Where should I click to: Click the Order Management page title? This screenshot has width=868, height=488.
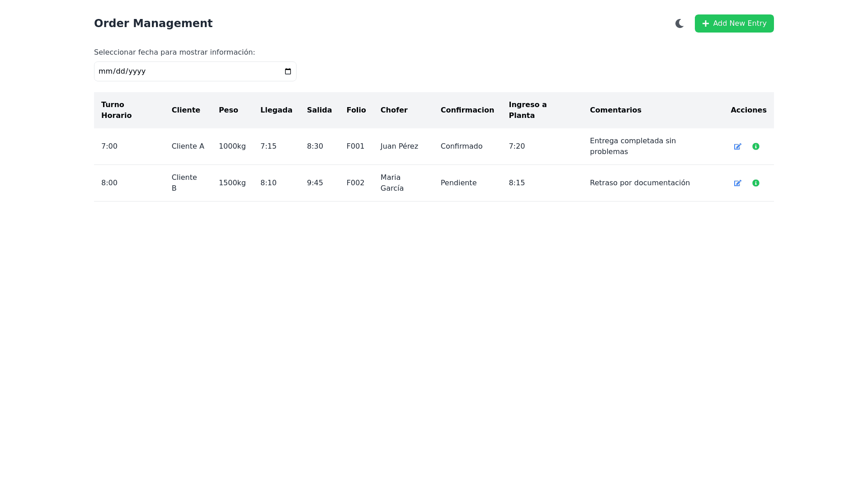(x=153, y=23)
